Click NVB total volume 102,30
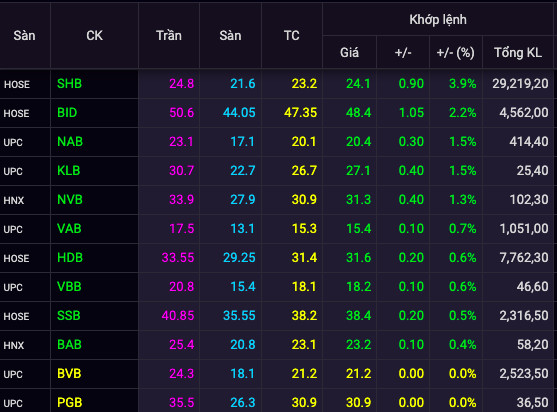 [x=529, y=200]
